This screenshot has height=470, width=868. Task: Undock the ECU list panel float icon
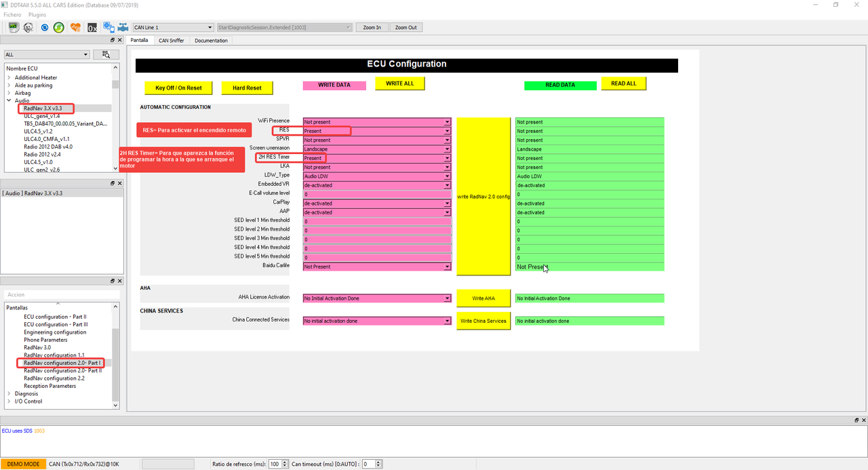click(113, 40)
